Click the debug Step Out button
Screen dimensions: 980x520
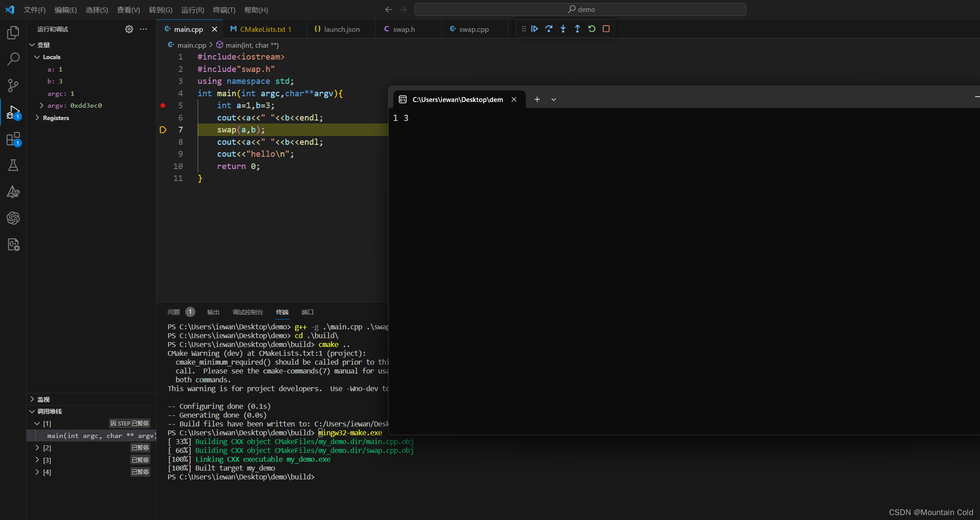point(577,29)
